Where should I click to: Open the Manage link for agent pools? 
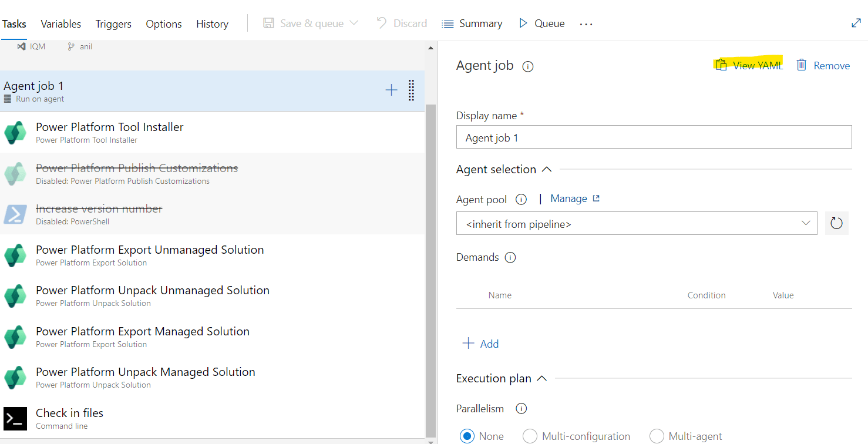point(568,198)
